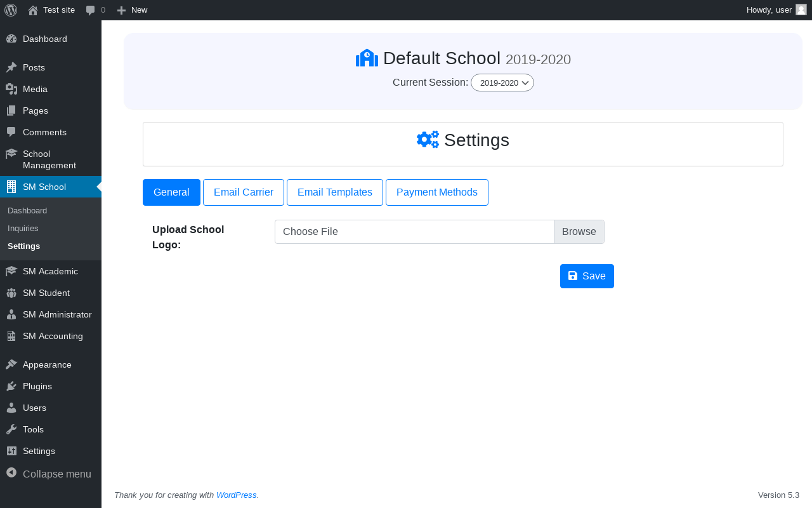The width and height of the screenshot is (812, 508).
Task: Switch to the Email Carrier tab
Action: click(x=244, y=192)
